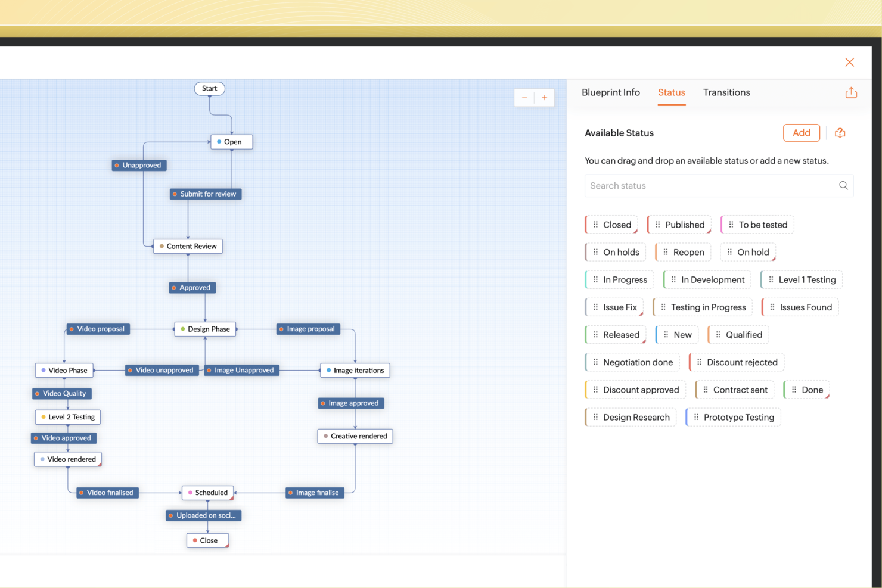Select the Design Phase node
Screen dimensions: 882x588
point(206,329)
